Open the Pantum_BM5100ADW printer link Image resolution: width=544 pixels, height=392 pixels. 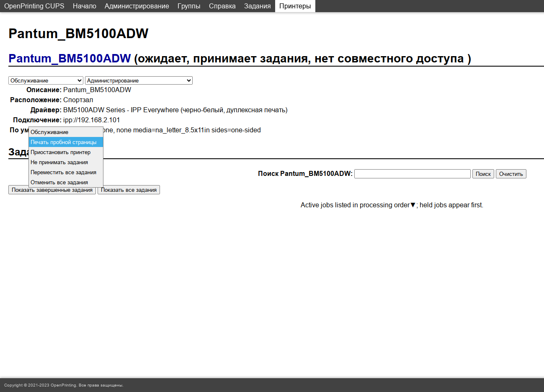[x=70, y=58]
